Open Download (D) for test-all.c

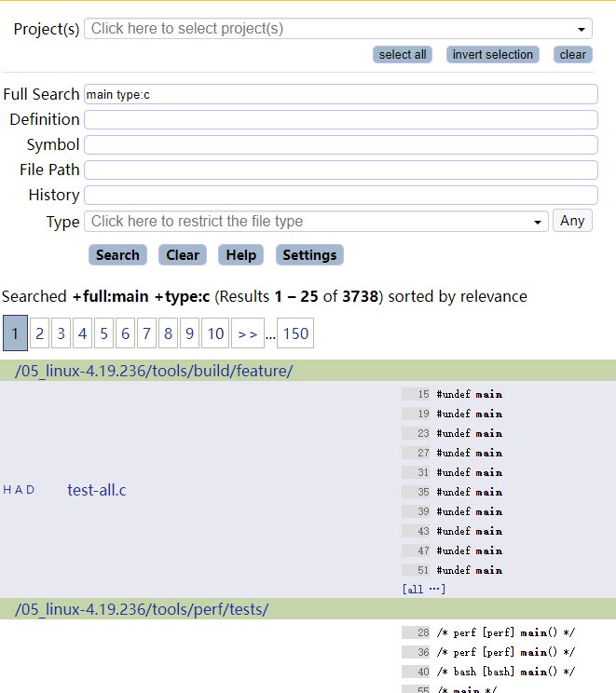(30, 490)
